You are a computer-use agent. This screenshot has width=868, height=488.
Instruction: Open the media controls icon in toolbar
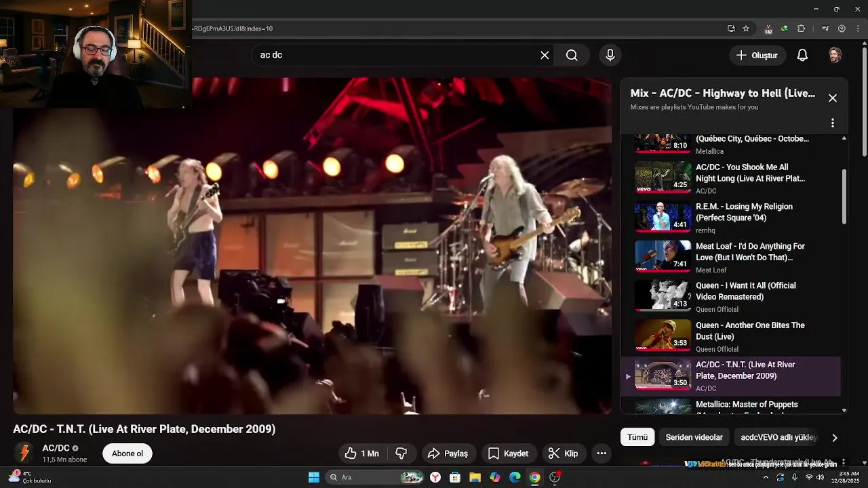pos(825,28)
